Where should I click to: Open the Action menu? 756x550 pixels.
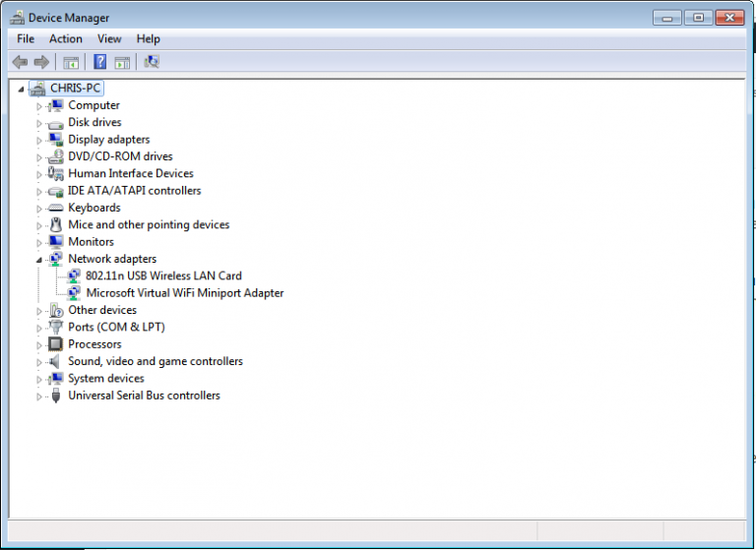[66, 39]
